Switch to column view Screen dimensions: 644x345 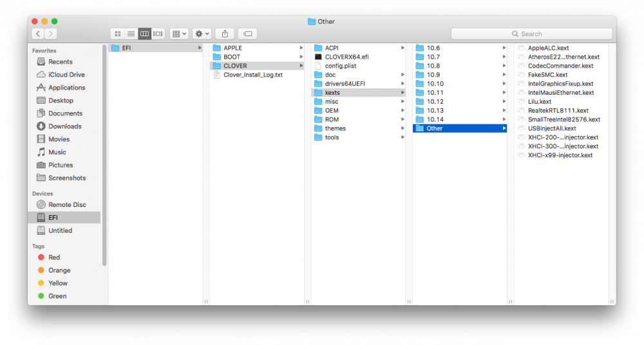pyautogui.click(x=144, y=34)
